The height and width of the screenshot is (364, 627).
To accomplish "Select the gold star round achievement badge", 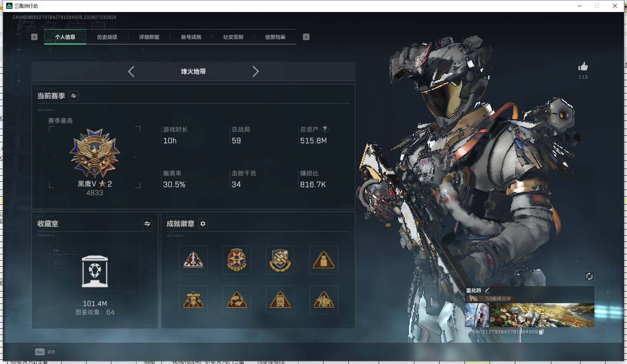I will pyautogui.click(x=237, y=260).
